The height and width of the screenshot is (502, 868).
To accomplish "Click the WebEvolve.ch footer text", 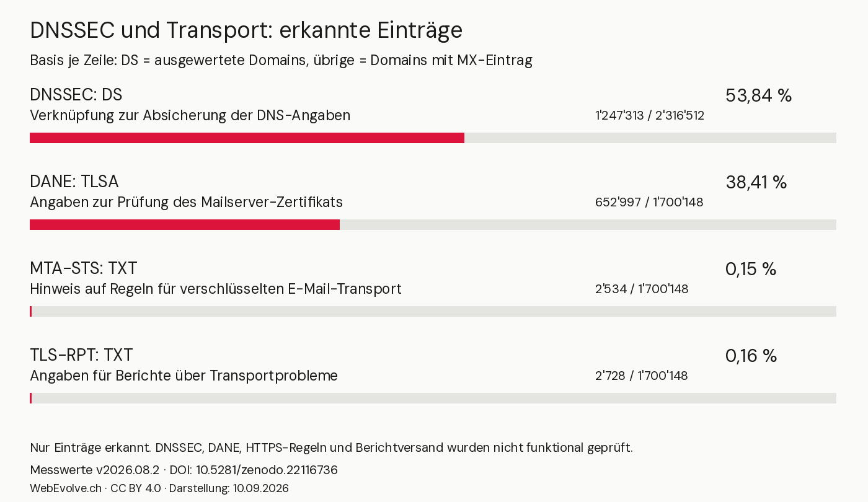I will click(x=66, y=488).
